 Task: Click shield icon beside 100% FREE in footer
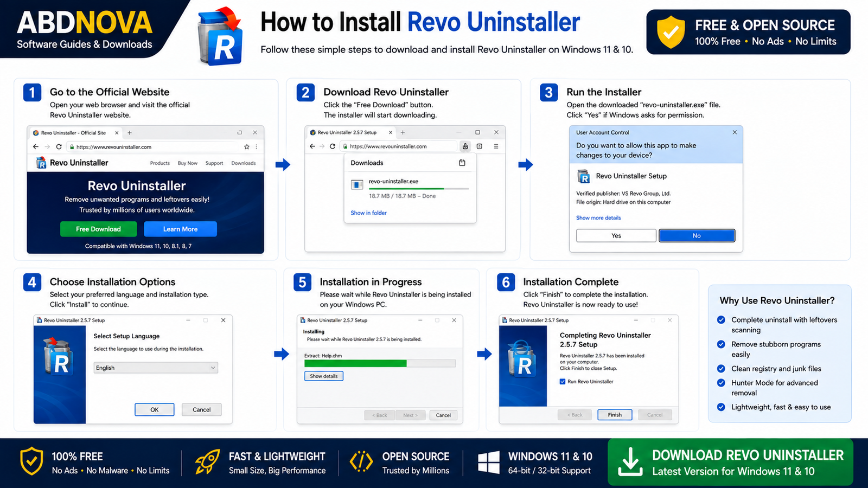pyautogui.click(x=31, y=461)
